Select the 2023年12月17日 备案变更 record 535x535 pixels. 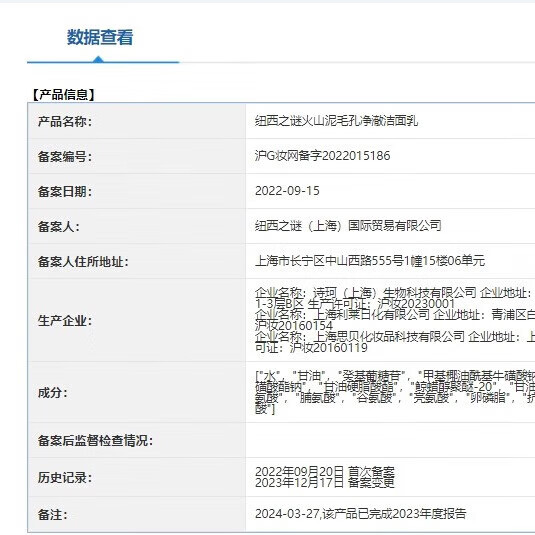pyautogui.click(x=325, y=482)
